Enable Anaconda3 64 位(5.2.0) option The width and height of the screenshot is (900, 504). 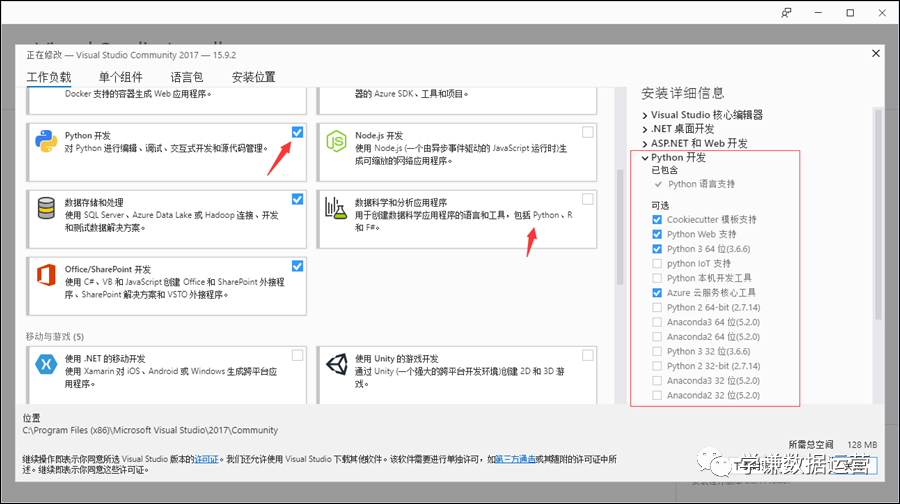pyautogui.click(x=657, y=322)
